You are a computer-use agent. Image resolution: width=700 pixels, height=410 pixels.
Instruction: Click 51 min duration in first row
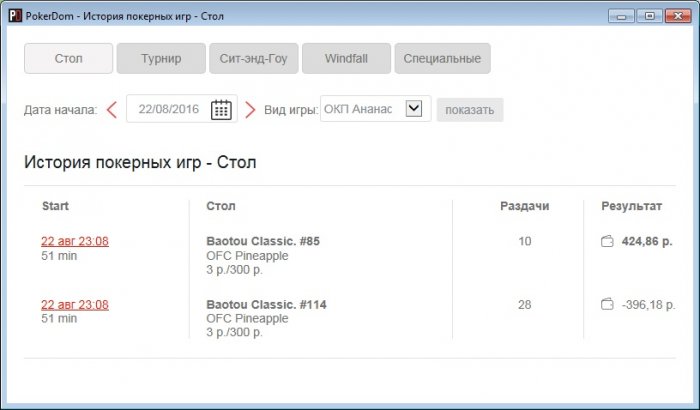click(59, 256)
